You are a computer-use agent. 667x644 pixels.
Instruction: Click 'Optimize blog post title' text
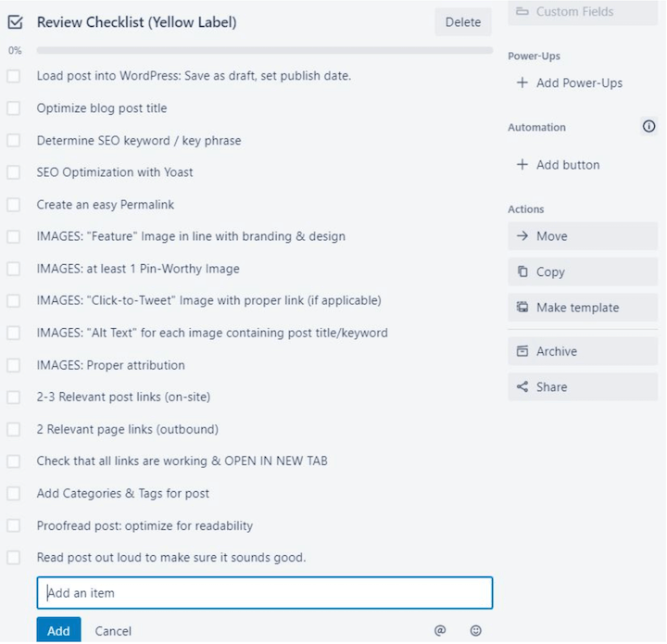[x=102, y=108]
